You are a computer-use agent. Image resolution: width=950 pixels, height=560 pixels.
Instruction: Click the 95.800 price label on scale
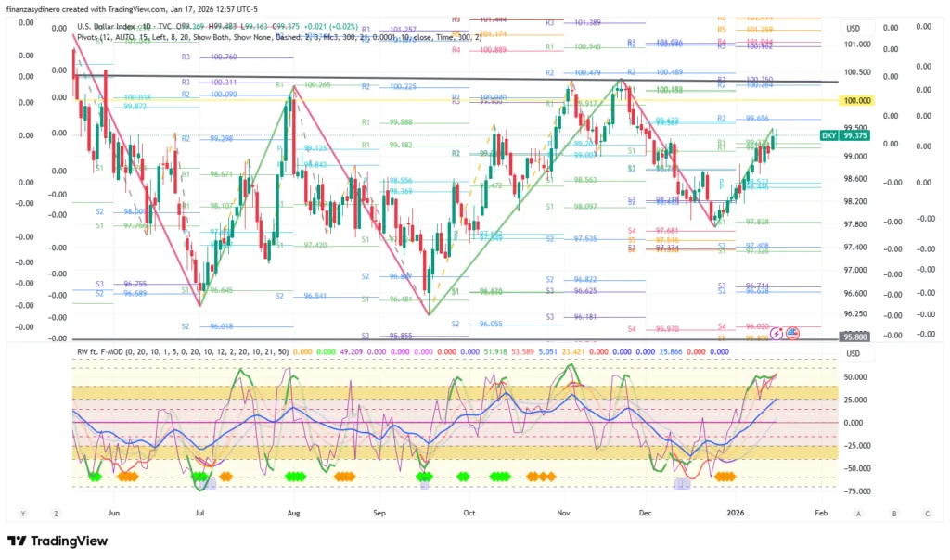click(854, 338)
